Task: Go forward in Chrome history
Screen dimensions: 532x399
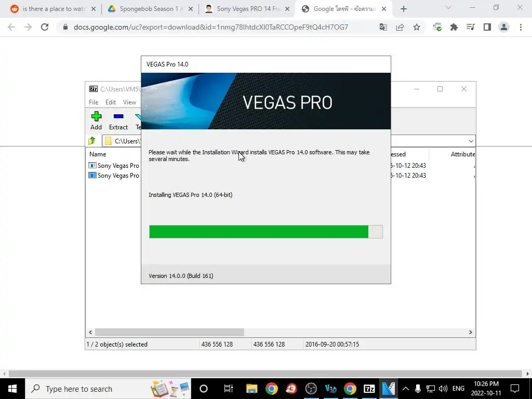Action: (x=28, y=27)
